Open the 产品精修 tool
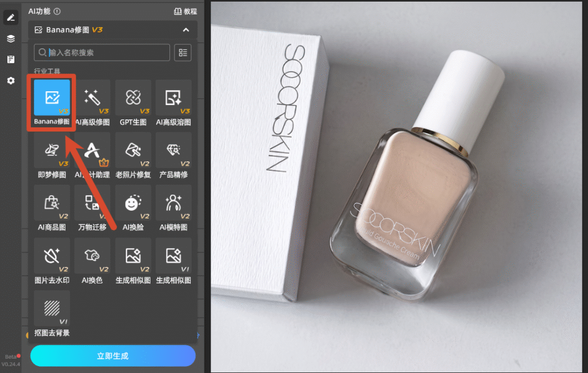 tap(173, 155)
